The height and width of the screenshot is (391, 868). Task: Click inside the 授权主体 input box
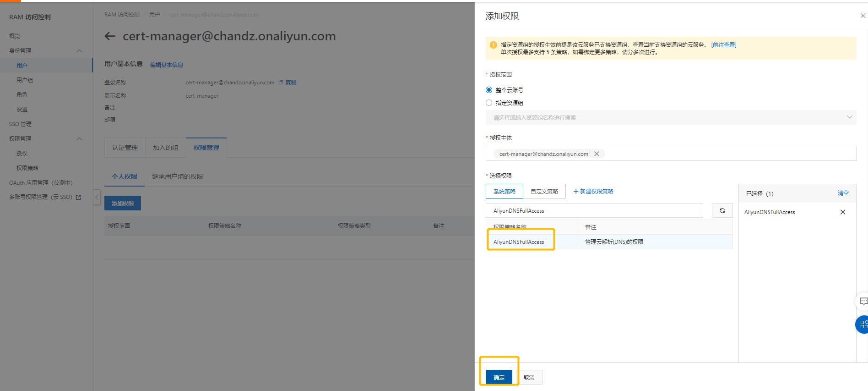click(671, 154)
